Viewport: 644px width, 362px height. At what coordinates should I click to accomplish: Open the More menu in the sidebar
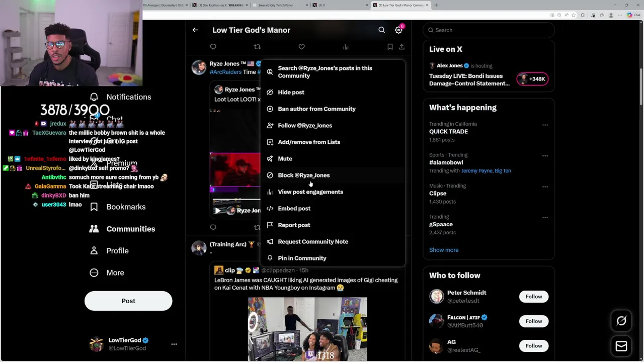coord(107,273)
